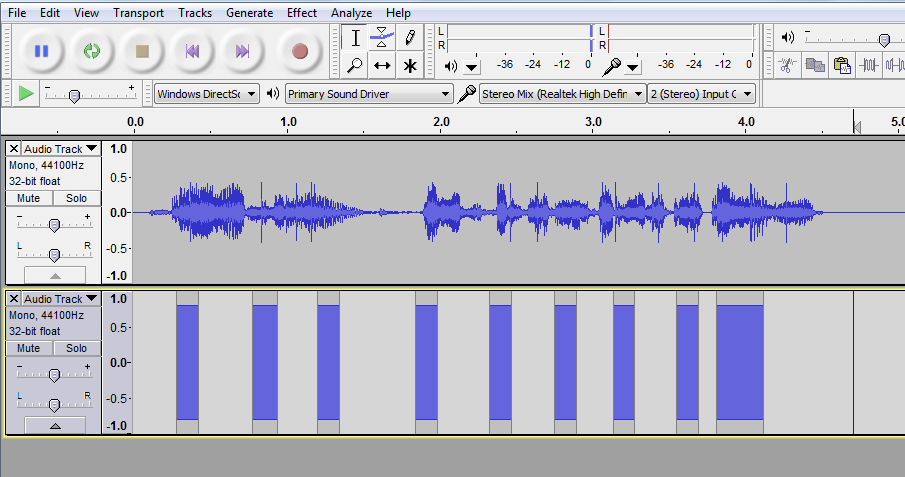Screen dimensions: 905x477
Task: Open the Generate menu
Action: [249, 13]
